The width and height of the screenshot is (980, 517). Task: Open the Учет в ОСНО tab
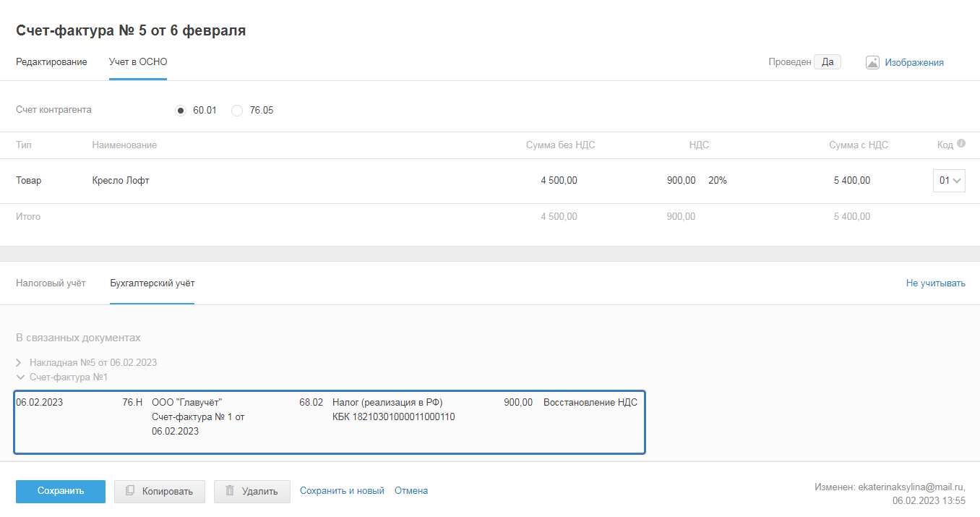(138, 62)
